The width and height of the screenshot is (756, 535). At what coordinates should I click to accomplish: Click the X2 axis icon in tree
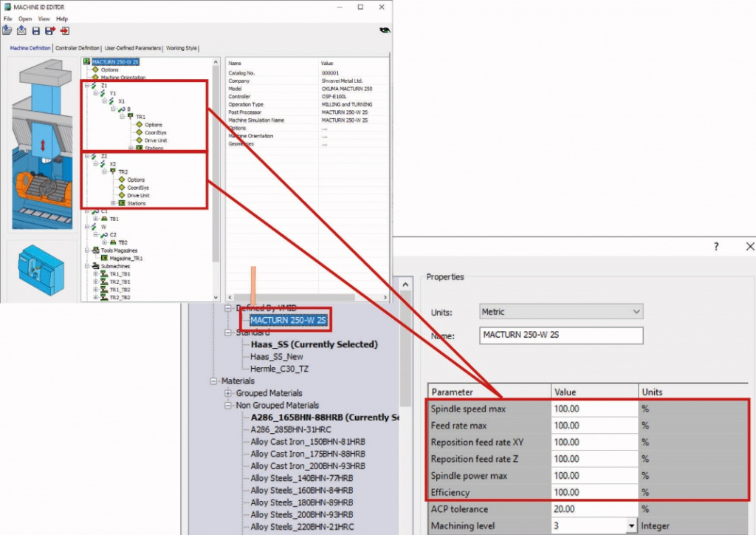click(103, 164)
